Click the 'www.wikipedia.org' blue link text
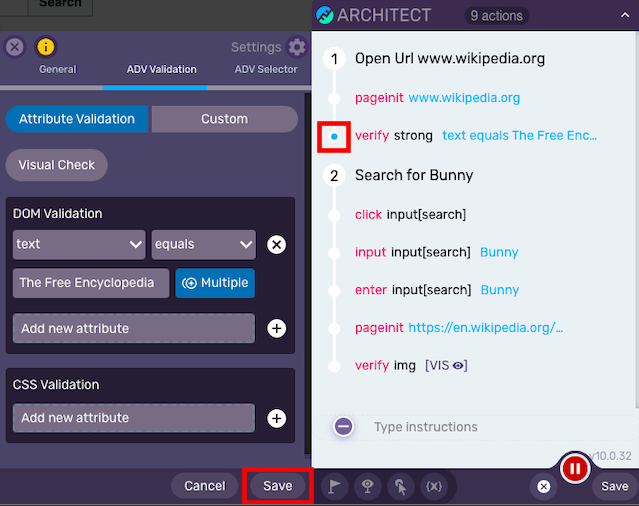Screen dimensions: 639x506 [464, 98]
